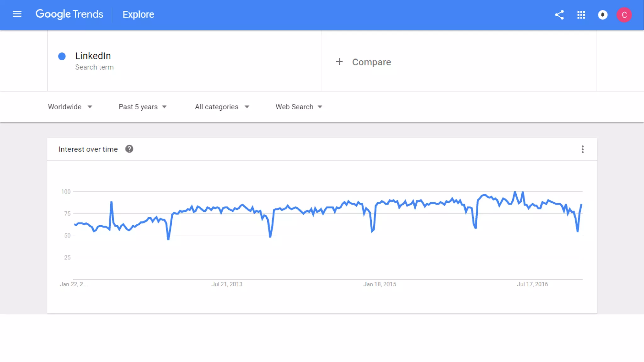Open the hamburger navigation menu

coord(17,14)
